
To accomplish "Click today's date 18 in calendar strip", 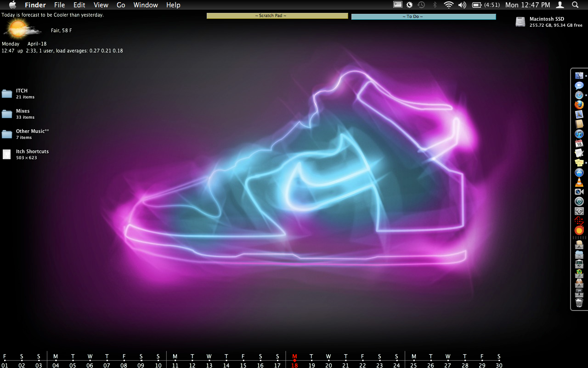I will pos(294,365).
